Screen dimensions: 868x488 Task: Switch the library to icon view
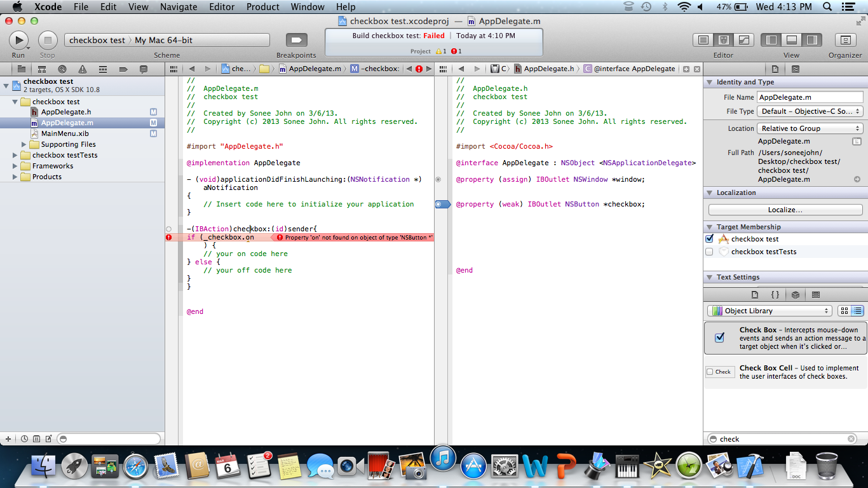pos(844,311)
